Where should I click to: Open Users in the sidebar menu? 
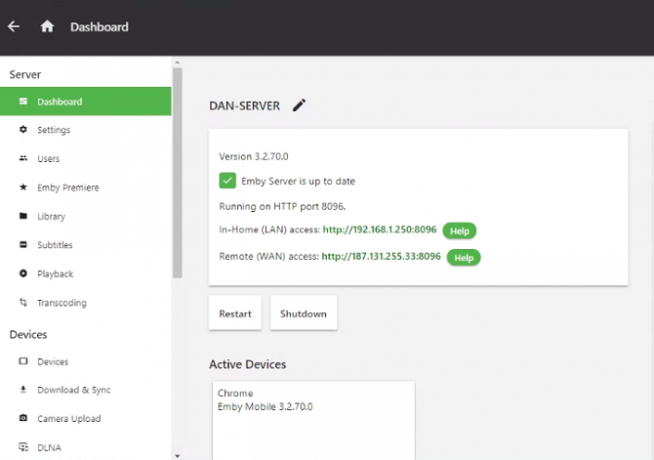pos(86,158)
